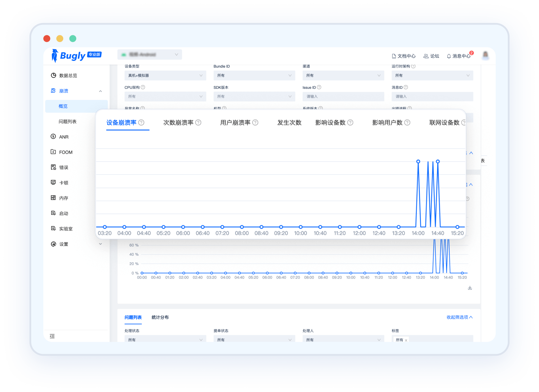This screenshot has height=392, width=539.
Task: Click the ANR sidebar icon
Action: tap(53, 137)
